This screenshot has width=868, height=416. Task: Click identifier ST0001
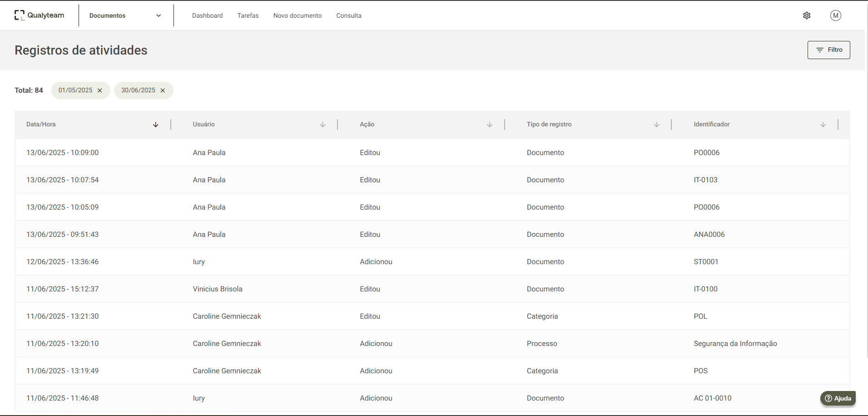[x=706, y=262]
